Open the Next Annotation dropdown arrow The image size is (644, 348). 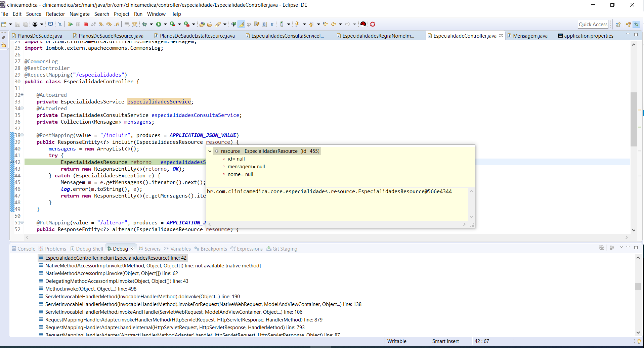point(304,24)
